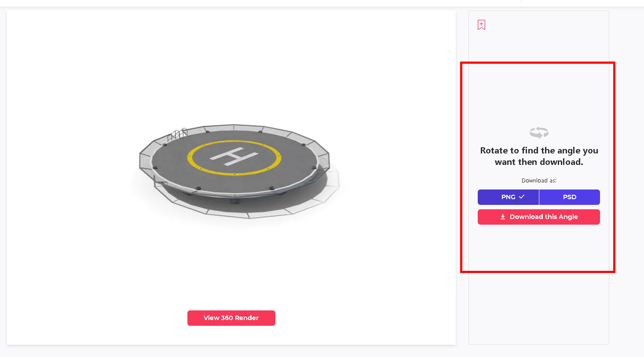Click empty white area above helipad render
This screenshot has height=357, width=644.
[231, 66]
